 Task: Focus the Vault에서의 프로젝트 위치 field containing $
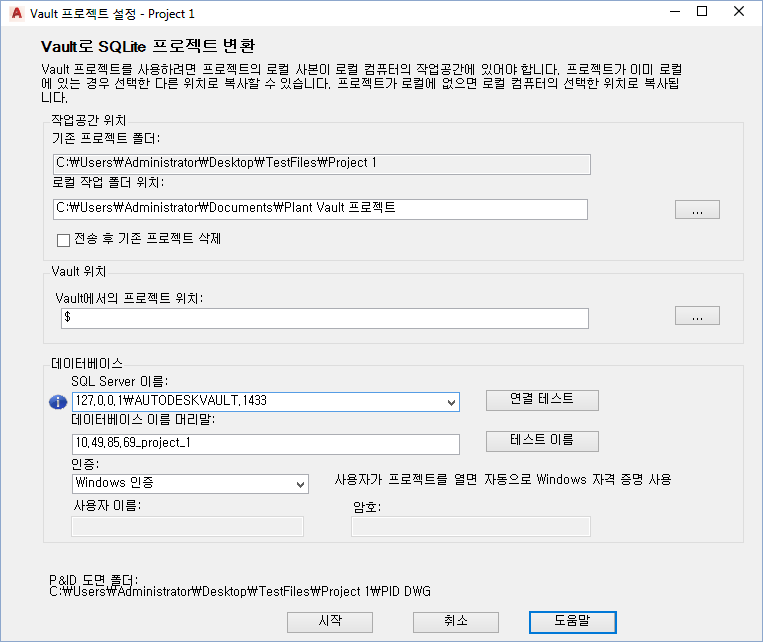coord(325,318)
